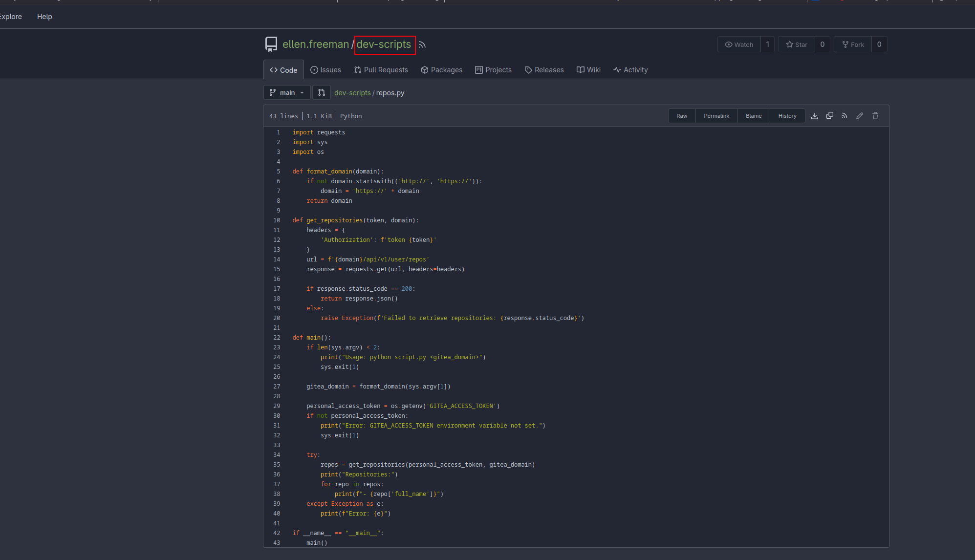Open the Pull Requests tab
This screenshot has height=560, width=975.
381,70
